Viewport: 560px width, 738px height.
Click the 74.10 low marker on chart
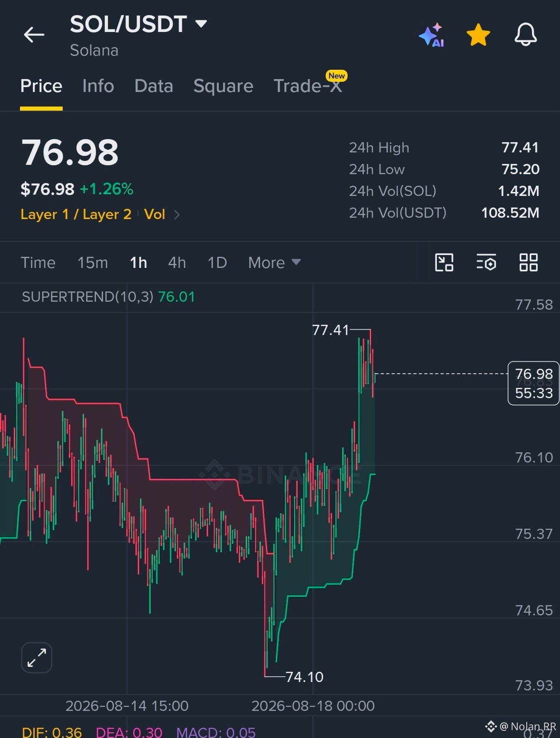point(304,677)
